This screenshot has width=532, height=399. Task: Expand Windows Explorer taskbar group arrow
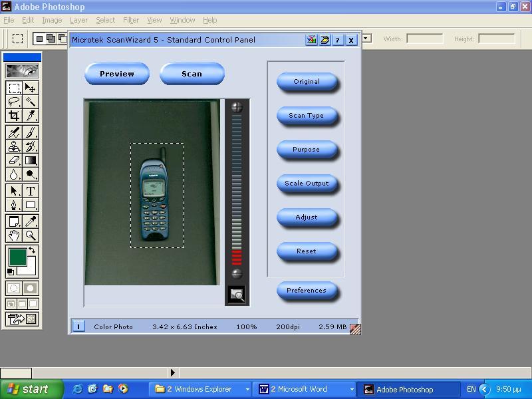[x=247, y=390]
